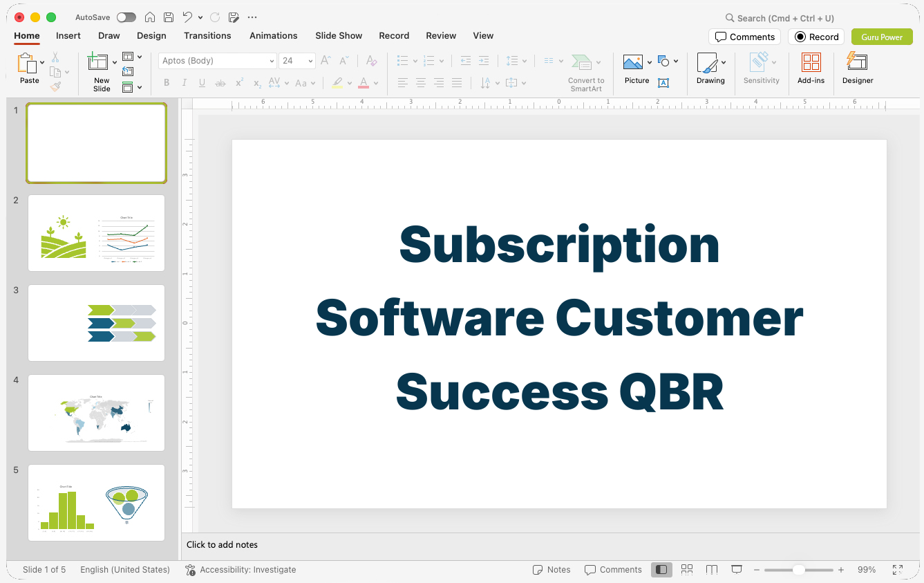Click the Format Painter brush icon

(55, 86)
